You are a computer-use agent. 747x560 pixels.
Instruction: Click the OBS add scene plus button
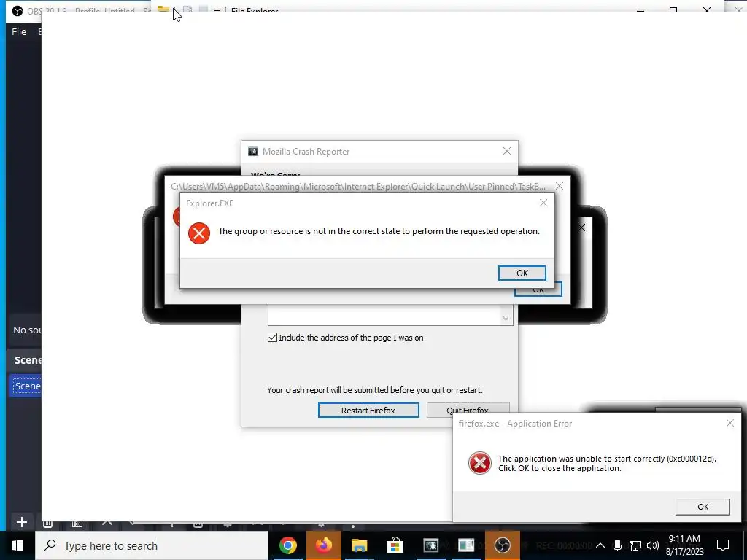pyautogui.click(x=22, y=522)
